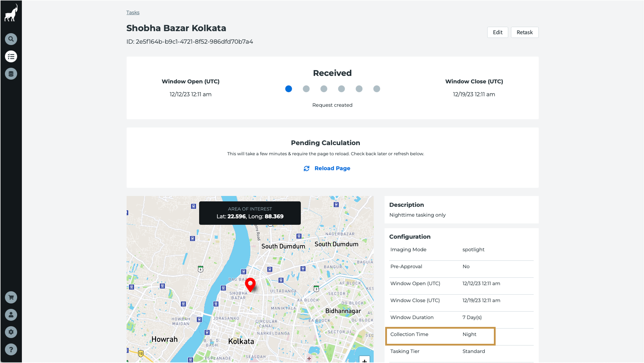The height and width of the screenshot is (363, 644).
Task: Click the Howrah label on the map
Action: 165,339
